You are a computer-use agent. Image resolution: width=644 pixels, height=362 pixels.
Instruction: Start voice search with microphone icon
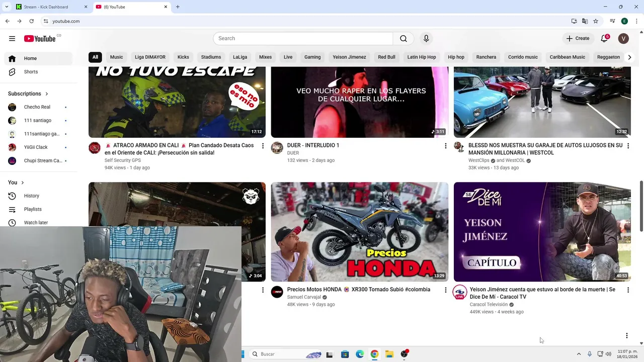coord(426,38)
